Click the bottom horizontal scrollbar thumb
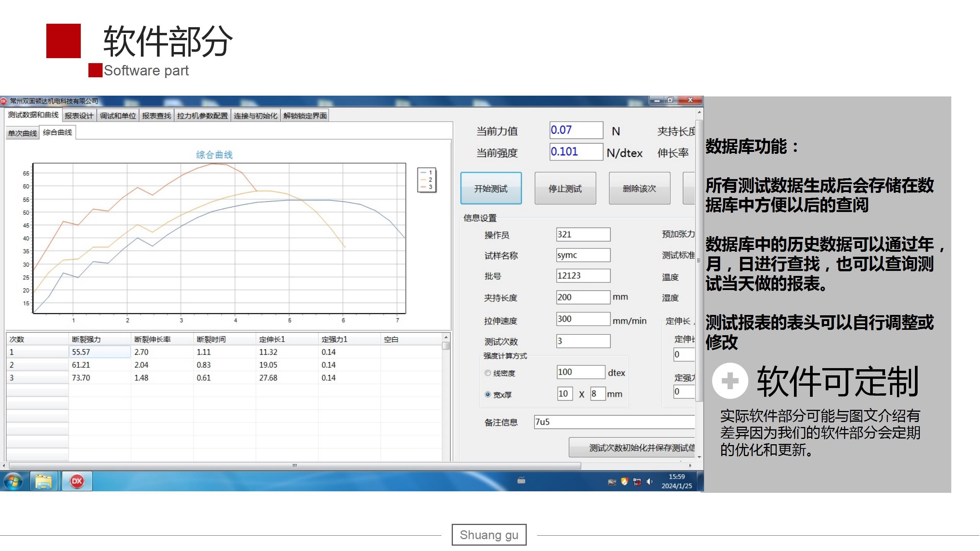The image size is (980, 551). pyautogui.click(x=295, y=466)
